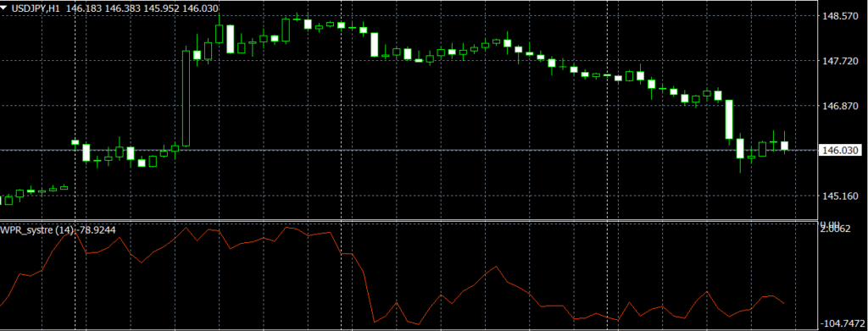Click the separator between chart and indicator window

(409, 221)
